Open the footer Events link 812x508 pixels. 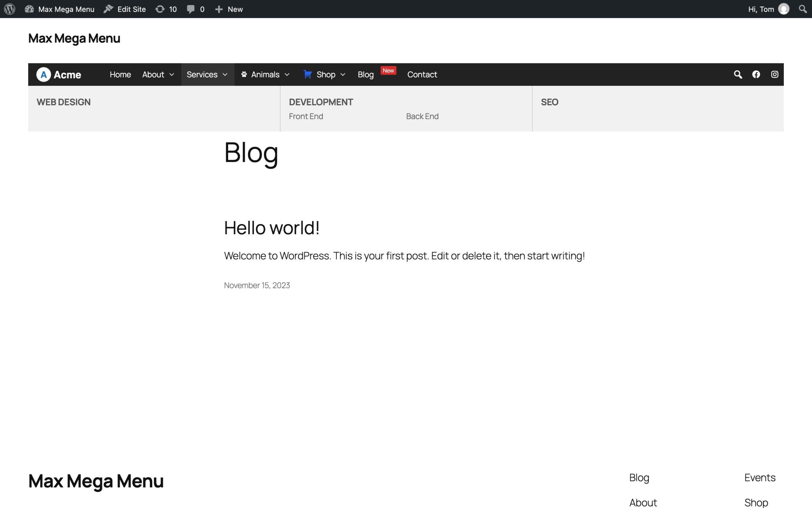tap(760, 478)
